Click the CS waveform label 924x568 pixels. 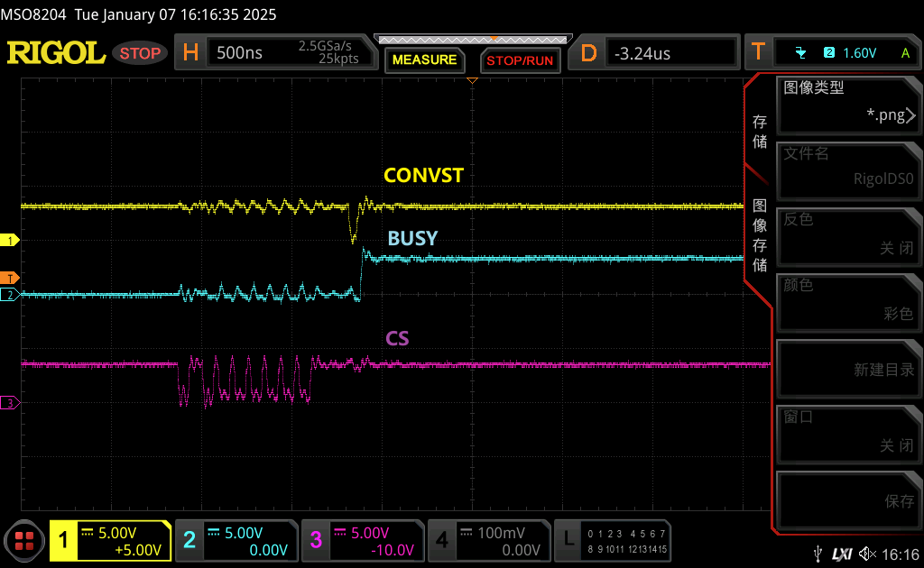397,338
